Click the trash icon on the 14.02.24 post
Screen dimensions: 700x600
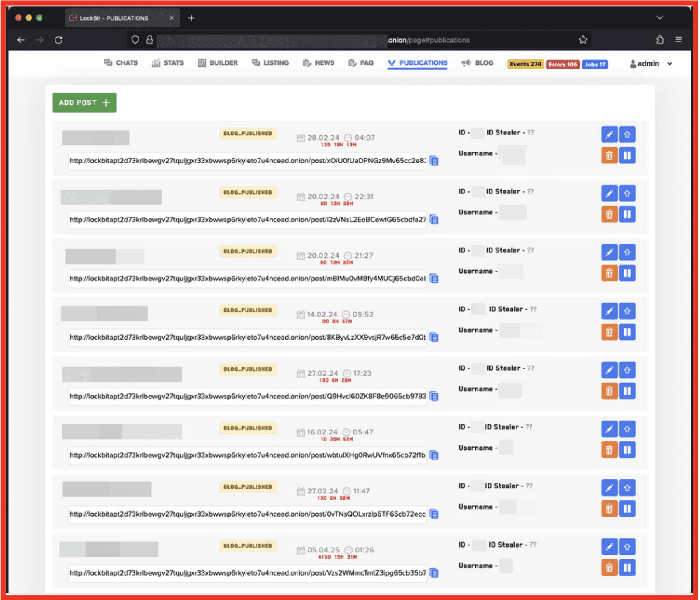pyautogui.click(x=609, y=332)
